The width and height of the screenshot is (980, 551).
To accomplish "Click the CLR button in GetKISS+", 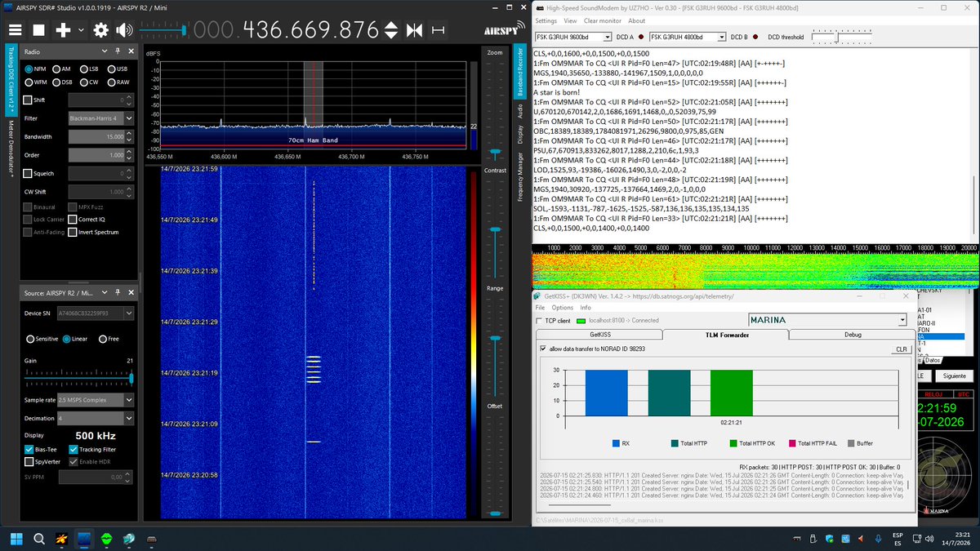I will coord(902,349).
